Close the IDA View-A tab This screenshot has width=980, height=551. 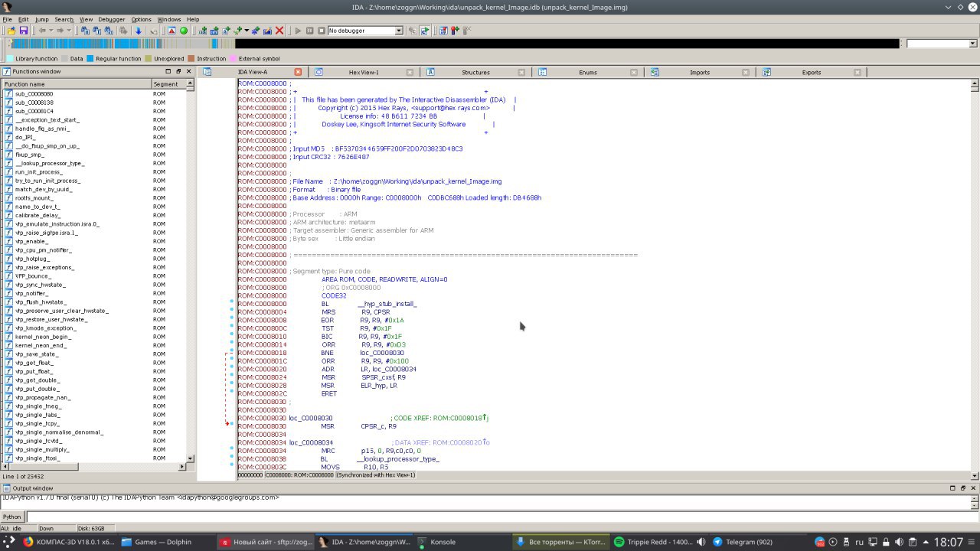click(x=298, y=72)
